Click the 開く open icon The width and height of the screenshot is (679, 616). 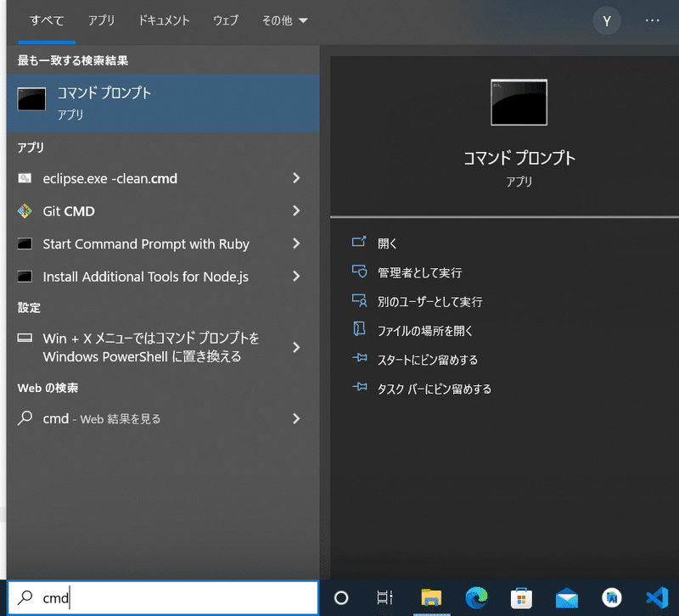[359, 242]
